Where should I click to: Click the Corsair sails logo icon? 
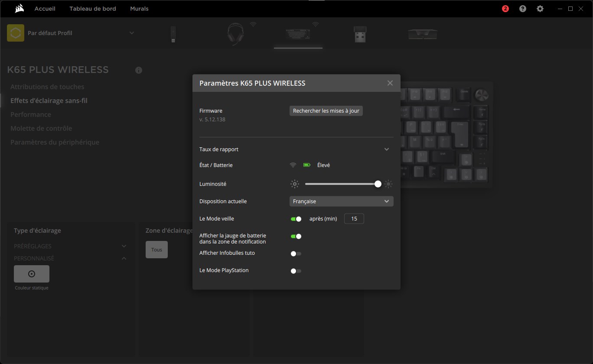(x=19, y=8)
